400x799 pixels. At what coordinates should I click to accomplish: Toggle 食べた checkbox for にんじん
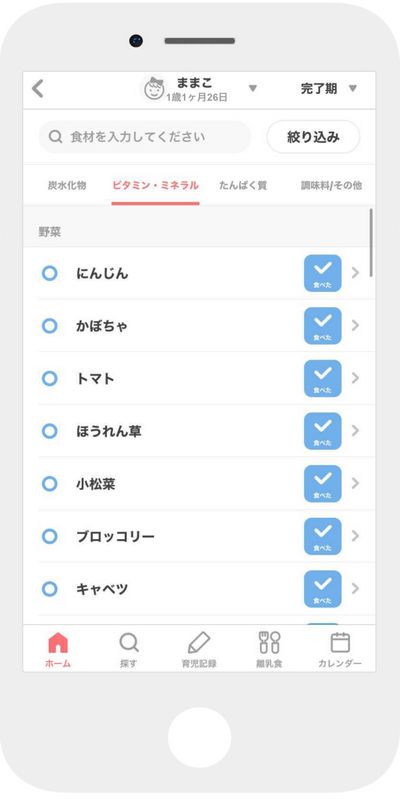click(x=323, y=273)
